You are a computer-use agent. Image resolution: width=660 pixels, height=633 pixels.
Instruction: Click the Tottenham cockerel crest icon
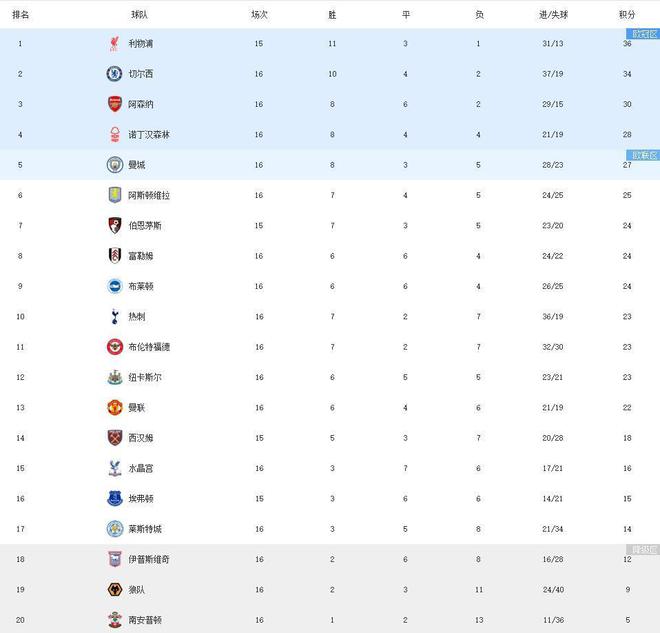tap(114, 316)
